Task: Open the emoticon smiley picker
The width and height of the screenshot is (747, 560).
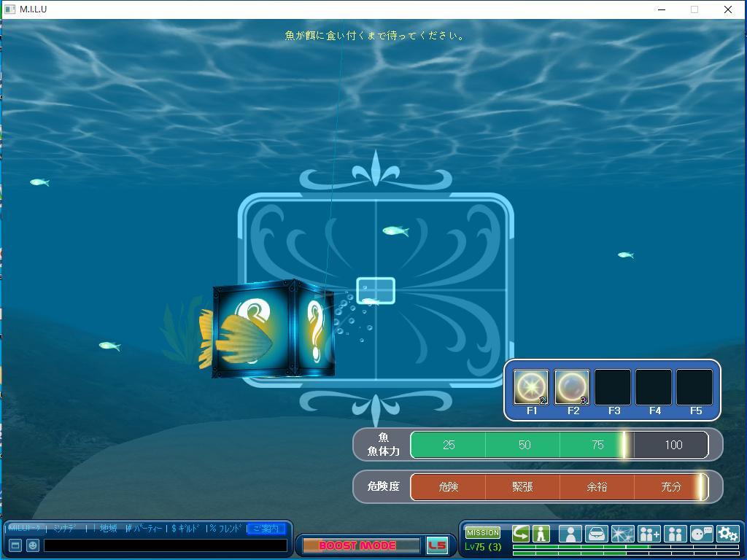Action: click(33, 545)
